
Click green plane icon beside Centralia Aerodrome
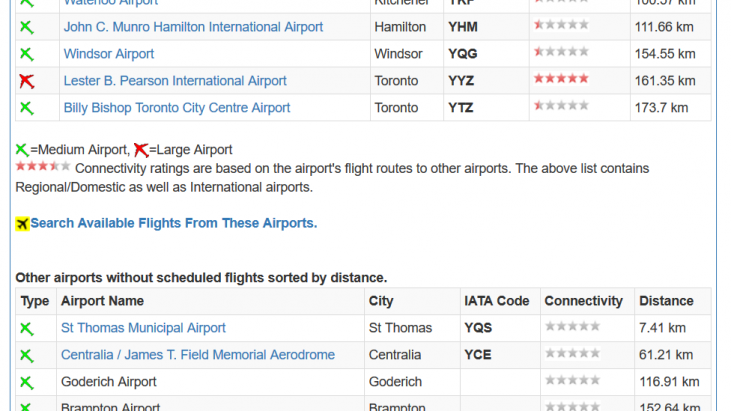pos(27,356)
